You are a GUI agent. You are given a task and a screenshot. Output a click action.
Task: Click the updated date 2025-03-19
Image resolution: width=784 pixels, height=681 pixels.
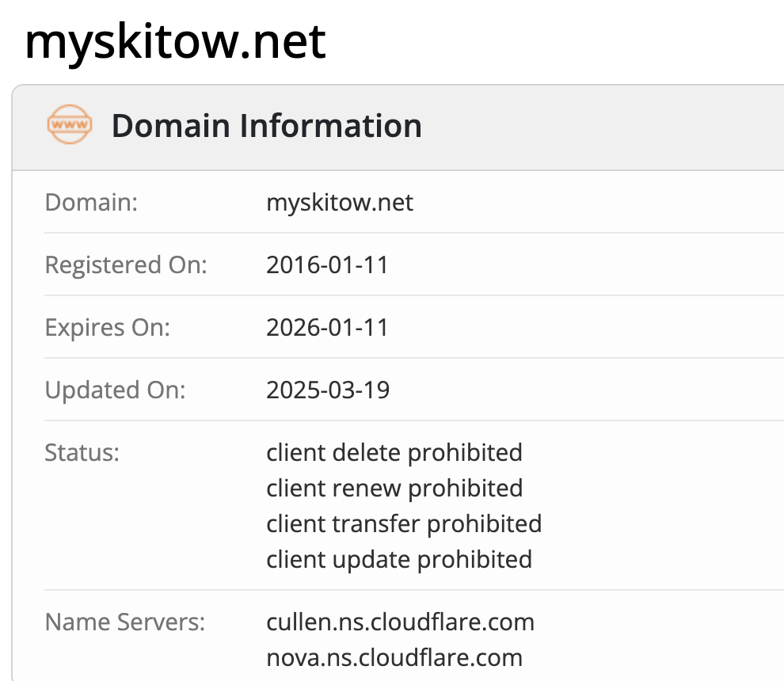point(328,390)
